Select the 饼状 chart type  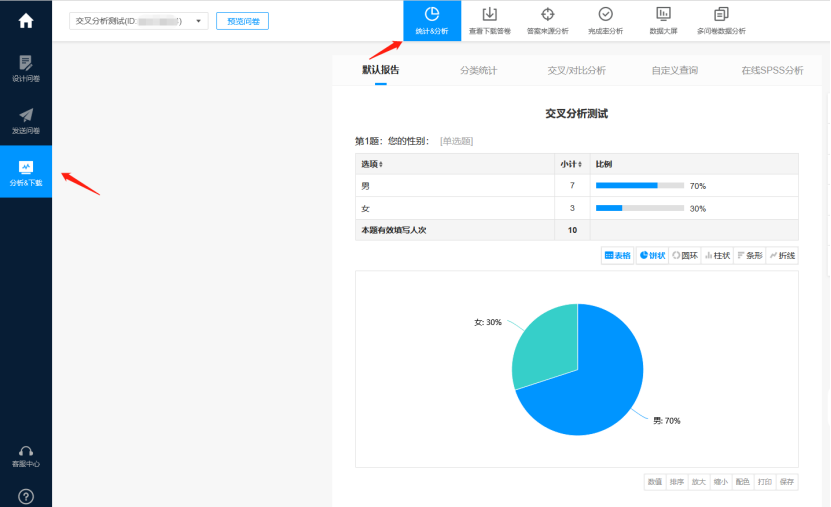click(x=652, y=256)
